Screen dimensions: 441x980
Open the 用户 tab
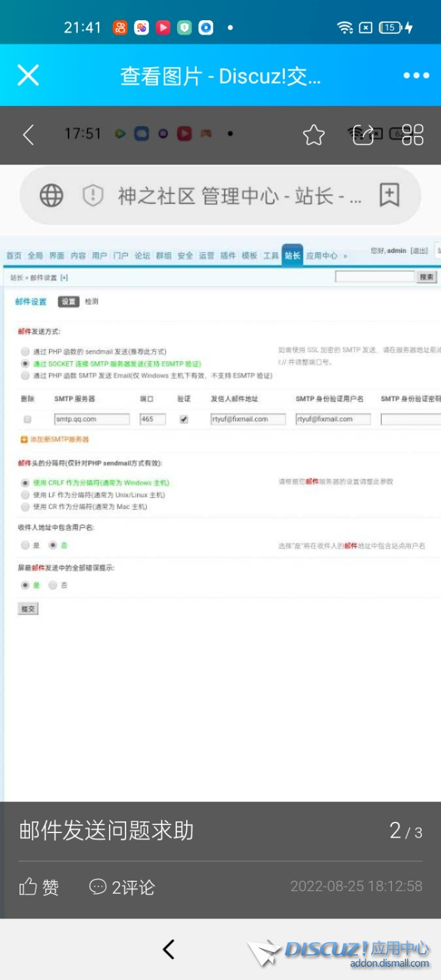click(x=99, y=255)
